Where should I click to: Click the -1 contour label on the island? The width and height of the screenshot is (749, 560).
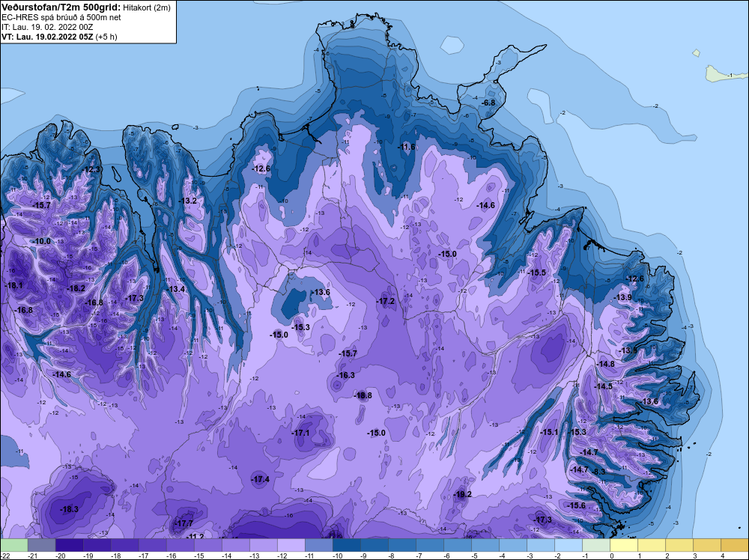click(730, 76)
